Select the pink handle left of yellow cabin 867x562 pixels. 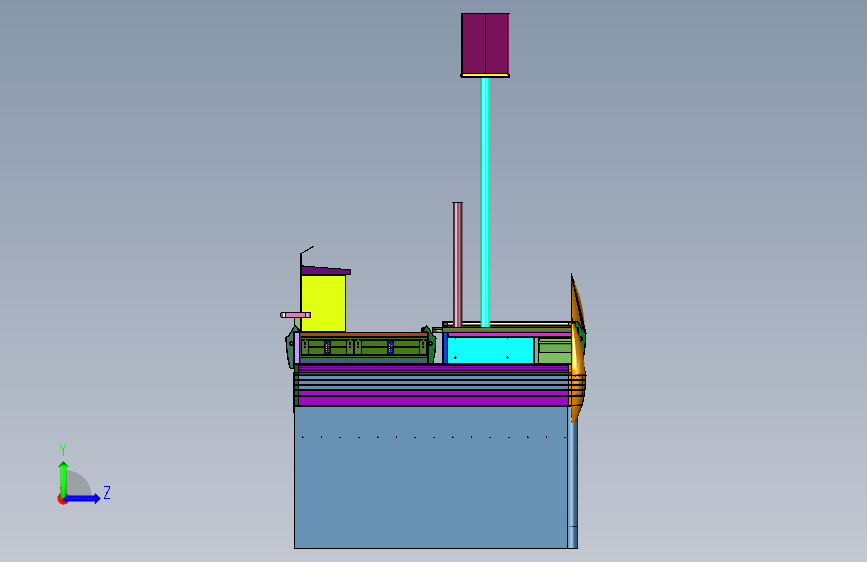[295, 315]
